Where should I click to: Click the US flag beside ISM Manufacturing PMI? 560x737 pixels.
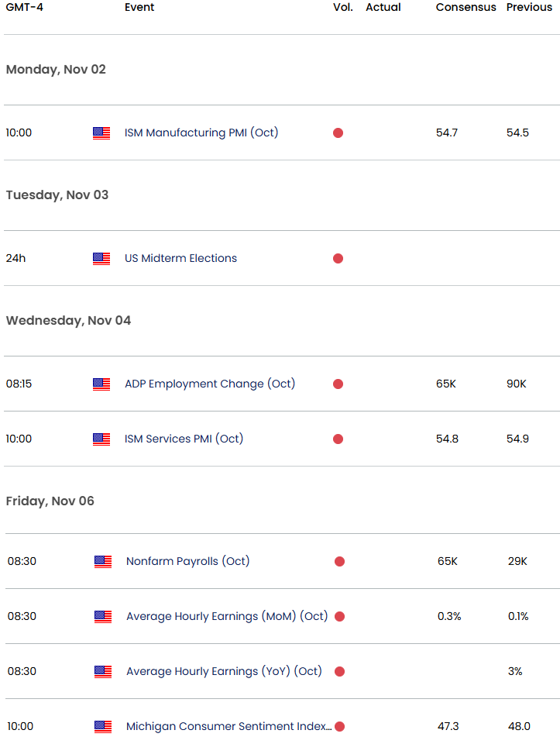click(101, 133)
